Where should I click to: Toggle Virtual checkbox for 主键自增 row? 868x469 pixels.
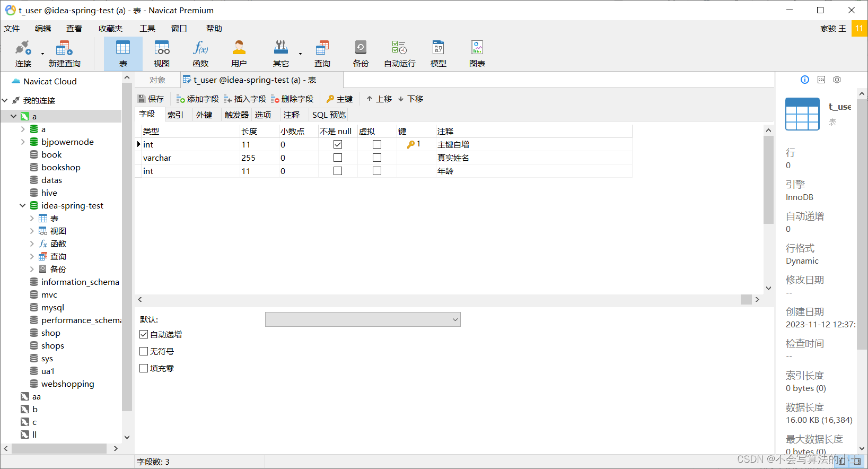point(377,144)
